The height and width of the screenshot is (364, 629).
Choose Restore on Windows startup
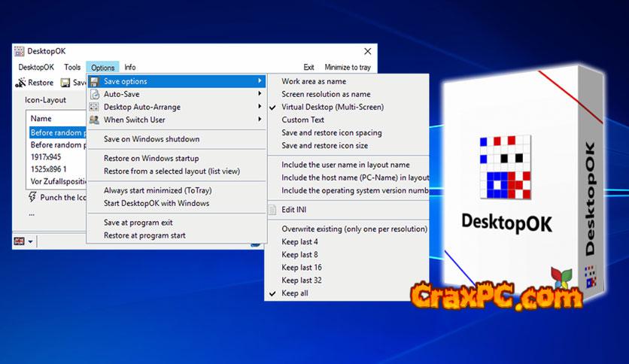[151, 159]
